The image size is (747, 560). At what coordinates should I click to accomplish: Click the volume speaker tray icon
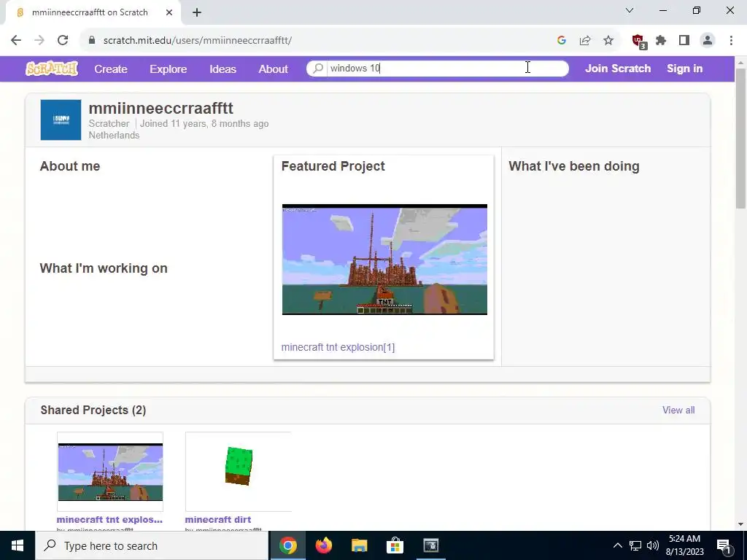point(653,545)
